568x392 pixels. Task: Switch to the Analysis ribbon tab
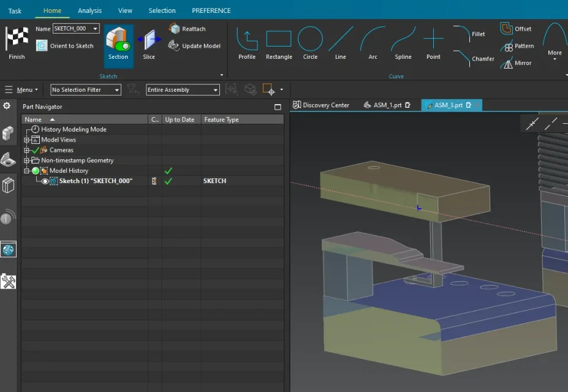[x=89, y=10]
